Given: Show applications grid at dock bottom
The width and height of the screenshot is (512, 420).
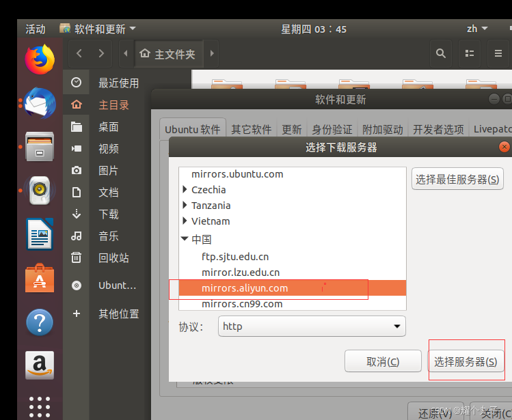Looking at the screenshot, I should 40,407.
